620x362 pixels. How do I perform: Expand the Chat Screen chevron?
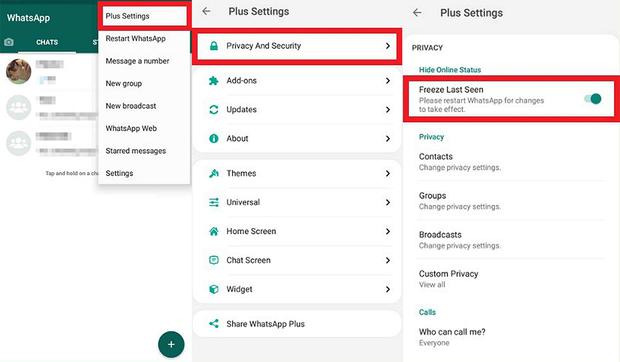click(388, 260)
